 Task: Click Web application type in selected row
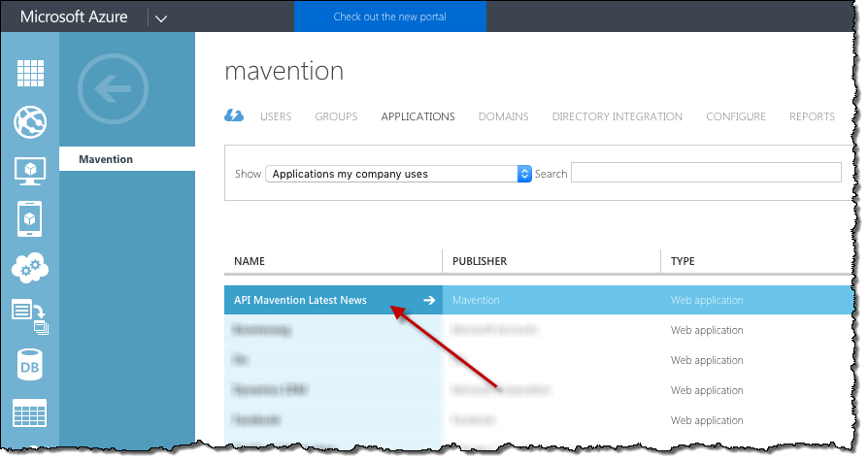[707, 300]
